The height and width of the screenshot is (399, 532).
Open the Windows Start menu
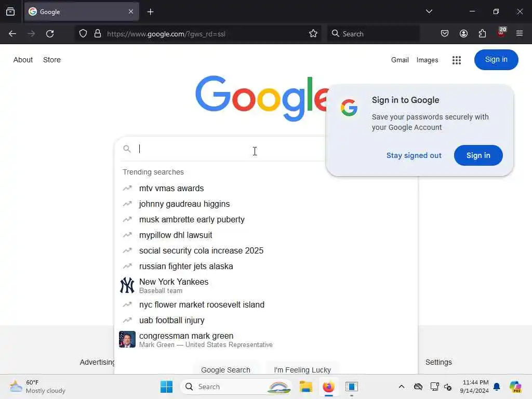point(166,387)
